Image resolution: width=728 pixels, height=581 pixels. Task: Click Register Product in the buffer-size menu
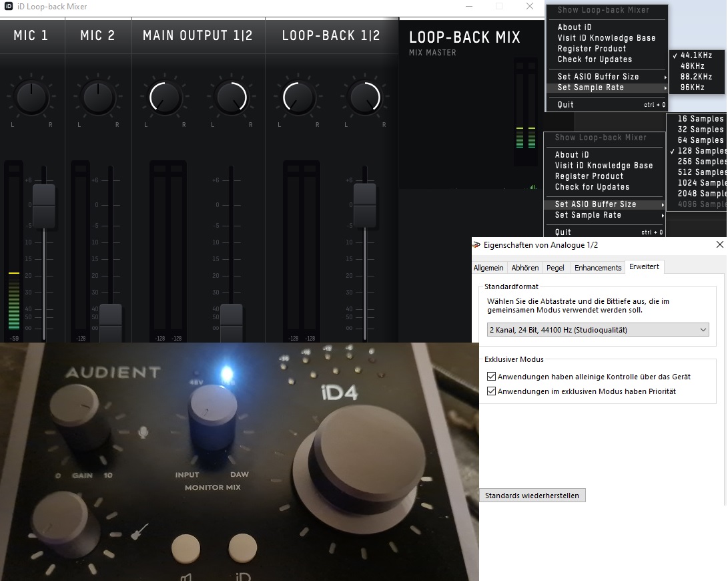coord(605,176)
